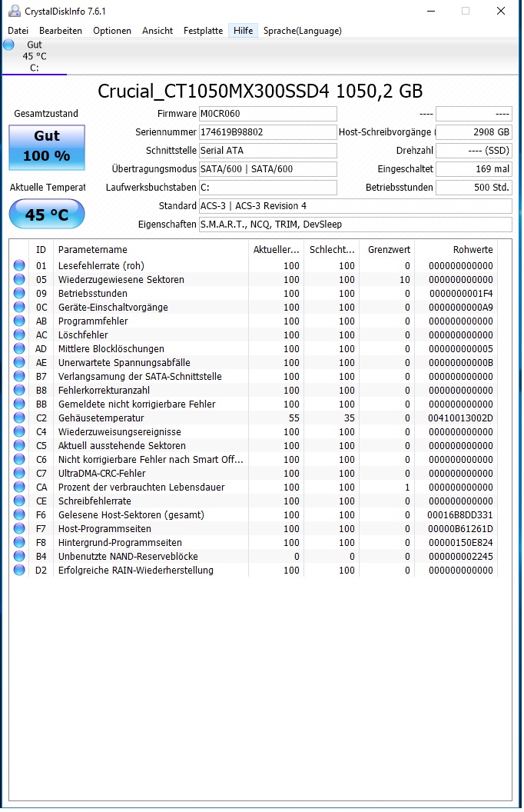Click status orb for Fehlerkorrekturanzahl
Screen dimensions: 524x812
(x=19, y=391)
